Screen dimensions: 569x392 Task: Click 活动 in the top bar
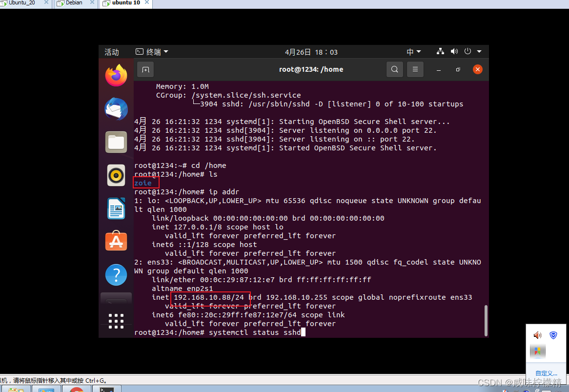click(x=111, y=52)
